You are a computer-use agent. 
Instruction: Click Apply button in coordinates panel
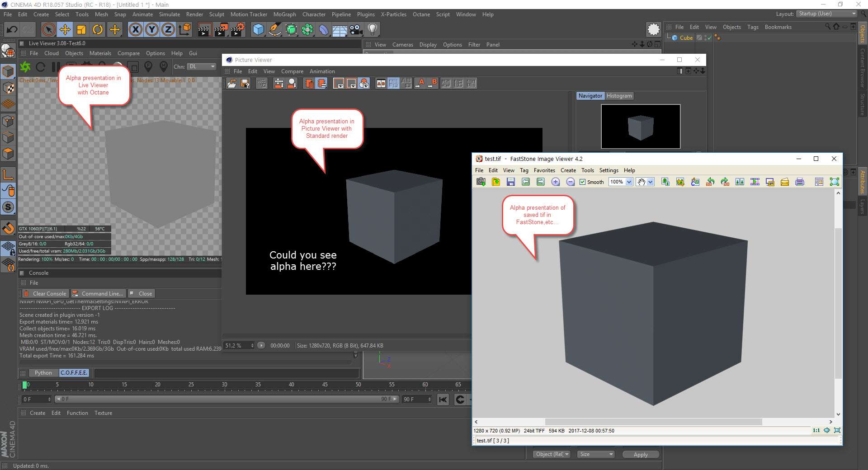[641, 455]
